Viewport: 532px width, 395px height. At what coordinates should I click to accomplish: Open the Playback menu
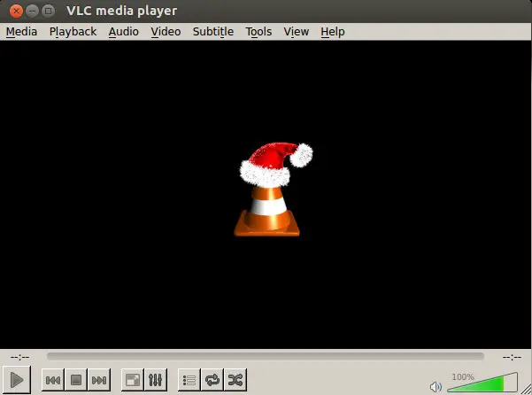click(x=73, y=32)
